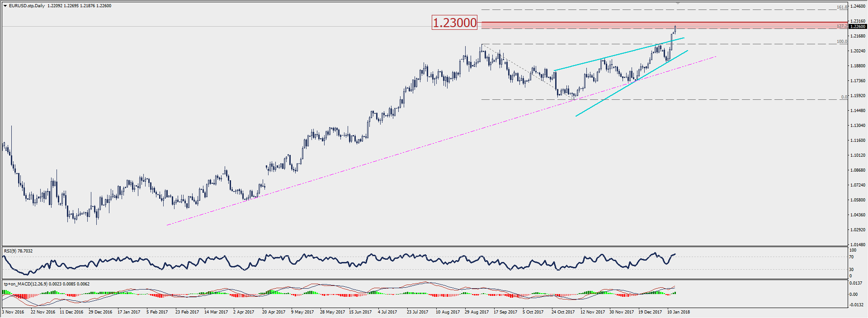Click the 3 Nov 2016 date label
Viewport: 868px width, 318px height.
(13, 312)
